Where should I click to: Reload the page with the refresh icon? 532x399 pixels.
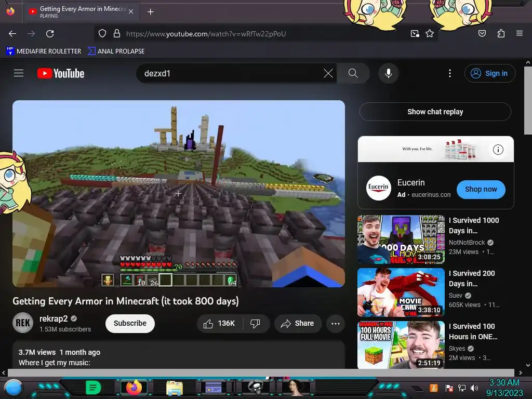[50, 34]
